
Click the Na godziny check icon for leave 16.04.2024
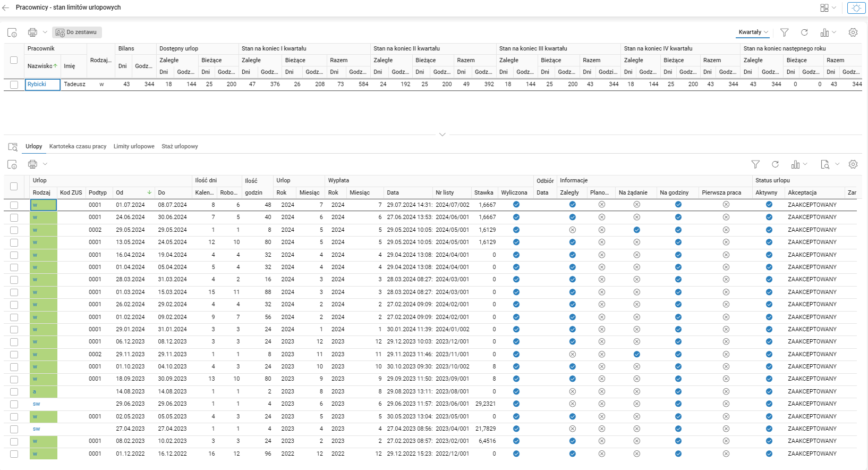tap(678, 255)
